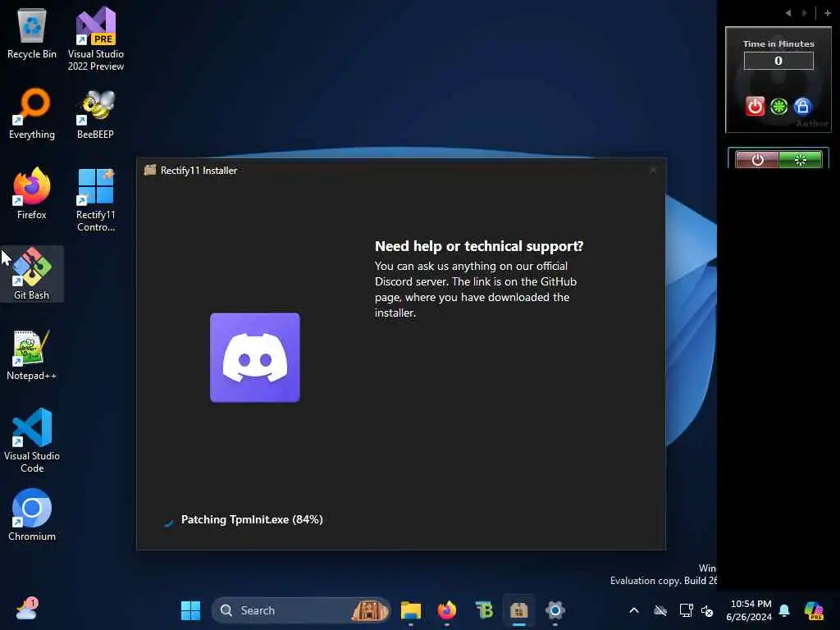Viewport: 840px width, 630px height.
Task: Launch Visual Studio 2022 Preview shortcut
Action: (x=96, y=39)
